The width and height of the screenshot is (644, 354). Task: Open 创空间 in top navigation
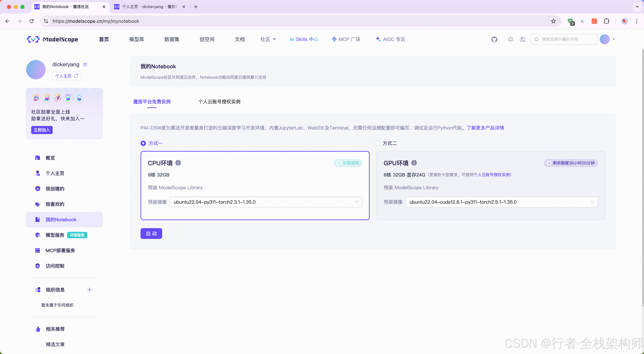tap(207, 39)
